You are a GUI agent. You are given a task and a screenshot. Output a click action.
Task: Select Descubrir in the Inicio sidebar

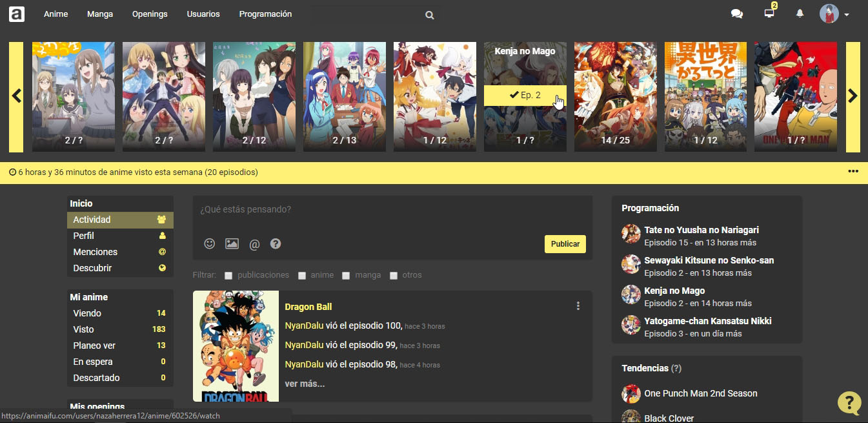[x=120, y=268]
